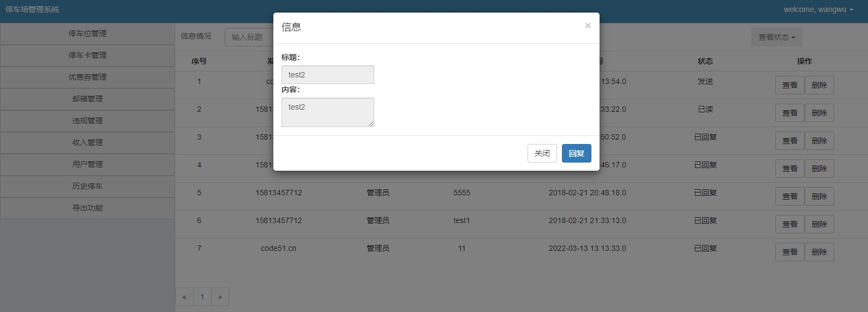Viewport: 868px width, 312px height.
Task: Open the welcome, wangwu user dropdown
Action: (x=818, y=9)
